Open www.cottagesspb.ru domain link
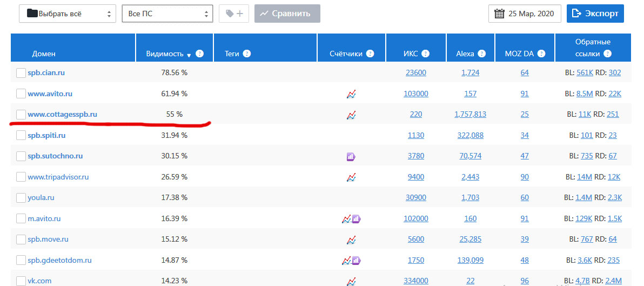Screen dimensions: 644x286 coord(63,114)
